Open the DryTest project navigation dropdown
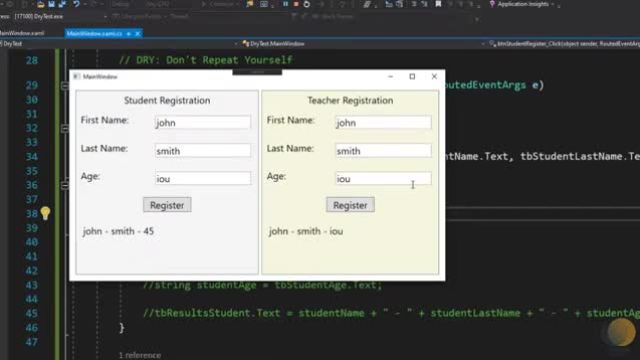Screen dimensions: 640x360 119,44
